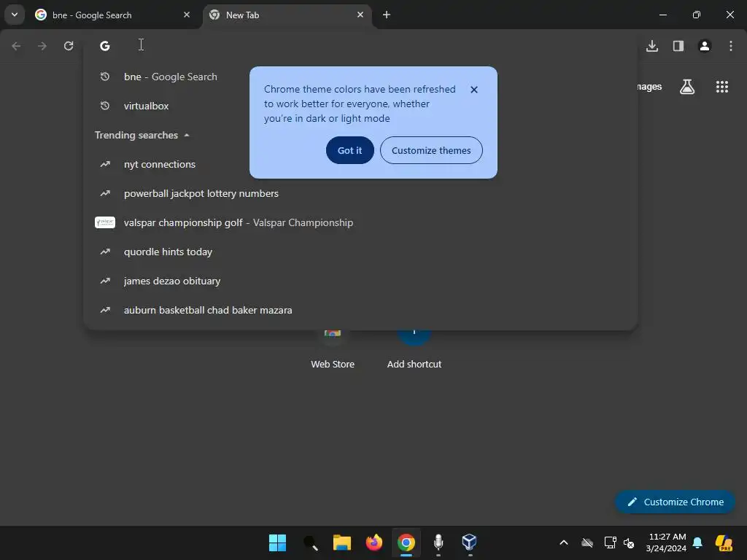Screen dimensions: 747x560
Task: Choose 'auburn basketball chad baker mazara' suggestion
Action: pos(360,310)
